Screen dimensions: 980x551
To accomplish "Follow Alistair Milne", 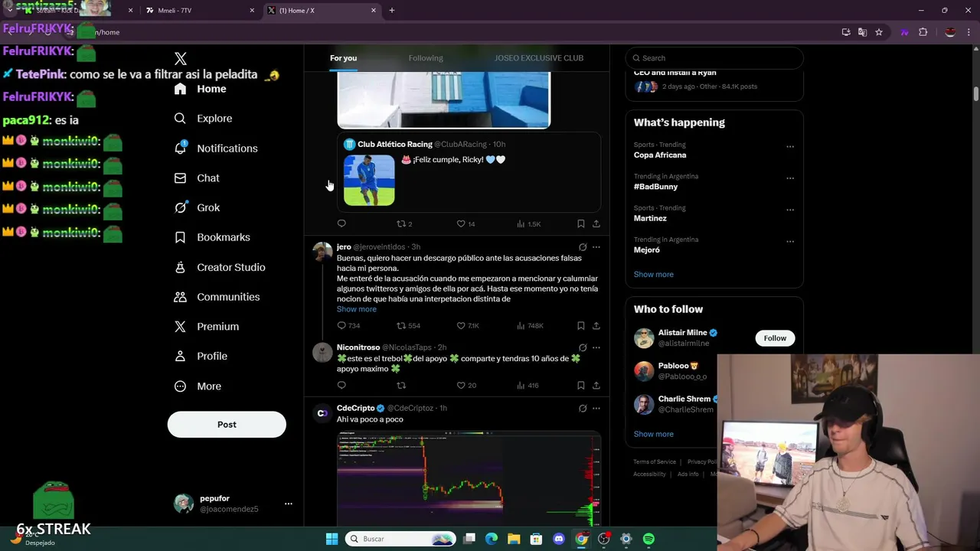I will 775,338.
